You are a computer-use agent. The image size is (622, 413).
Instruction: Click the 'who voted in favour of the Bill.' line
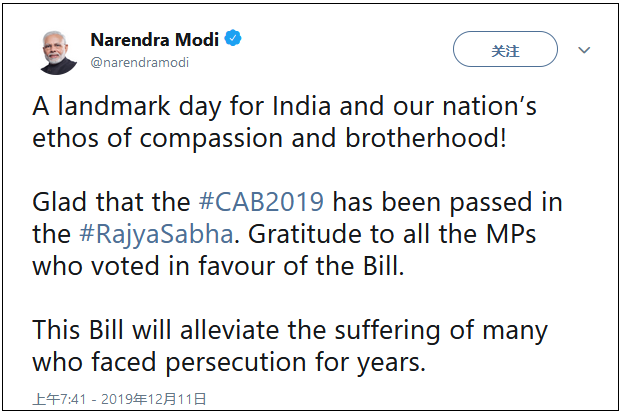point(235,267)
